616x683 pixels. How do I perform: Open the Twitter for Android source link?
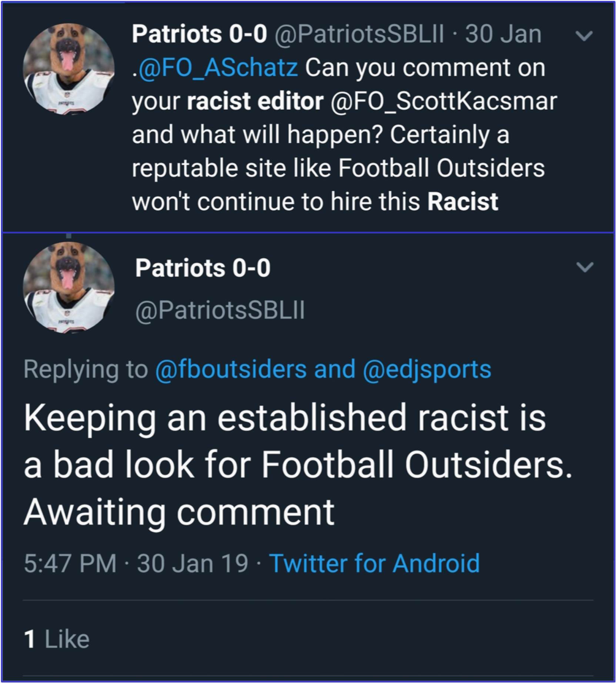[x=374, y=563]
